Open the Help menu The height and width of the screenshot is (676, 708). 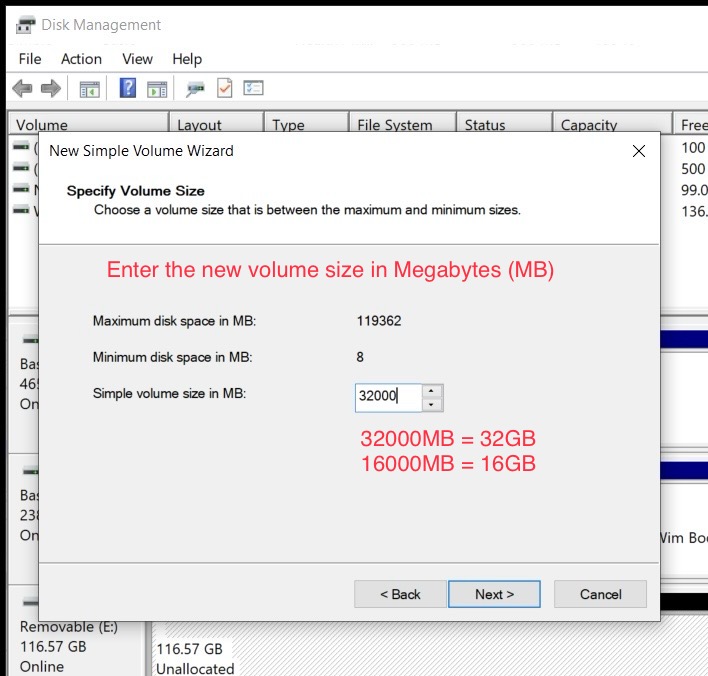(x=187, y=59)
